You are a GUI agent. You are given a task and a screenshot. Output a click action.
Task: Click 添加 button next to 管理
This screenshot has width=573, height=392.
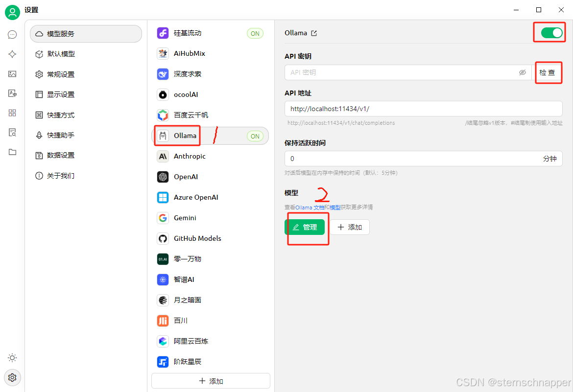click(x=350, y=227)
